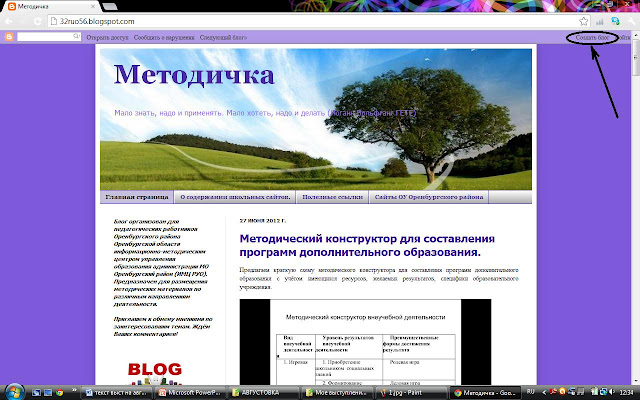The width and height of the screenshot is (640, 400).
Task: Click the taskbar clock showing 12:34
Action: 626,392
